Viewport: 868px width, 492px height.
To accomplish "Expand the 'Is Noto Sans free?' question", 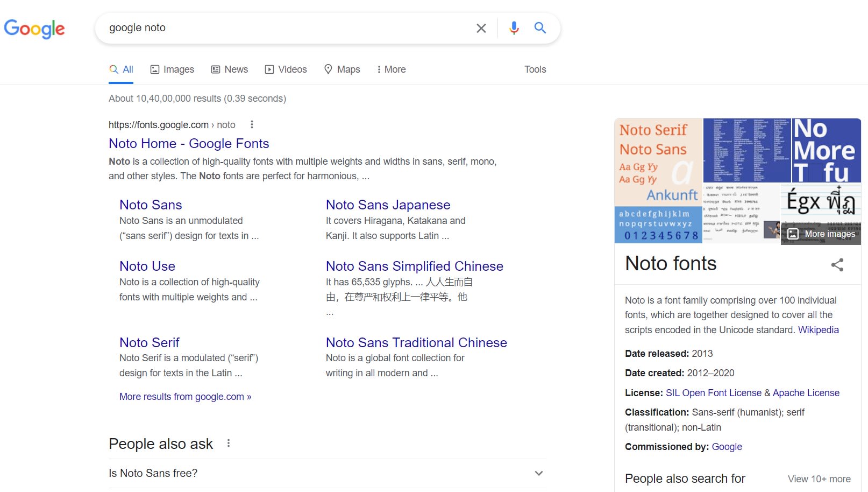I will (328, 473).
